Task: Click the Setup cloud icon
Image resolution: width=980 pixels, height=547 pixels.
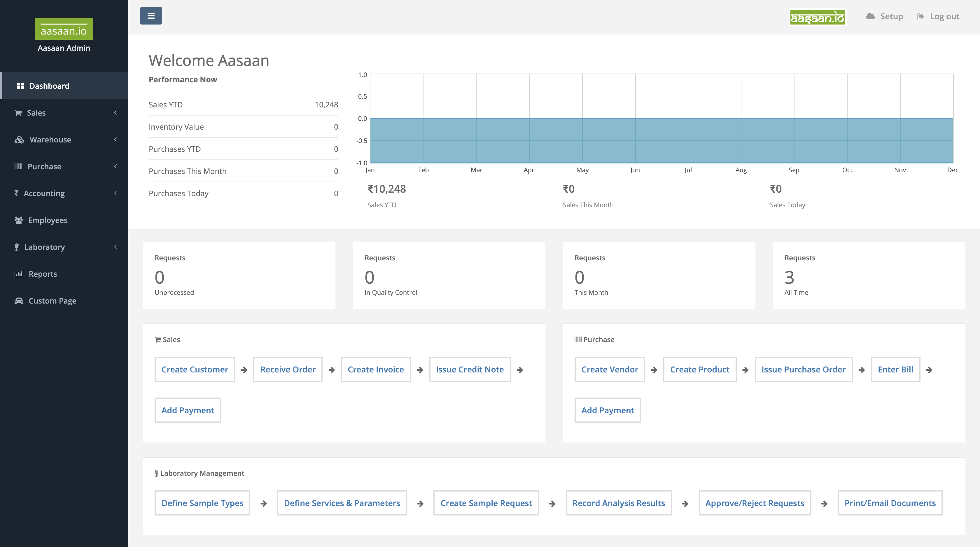Action: point(871,16)
